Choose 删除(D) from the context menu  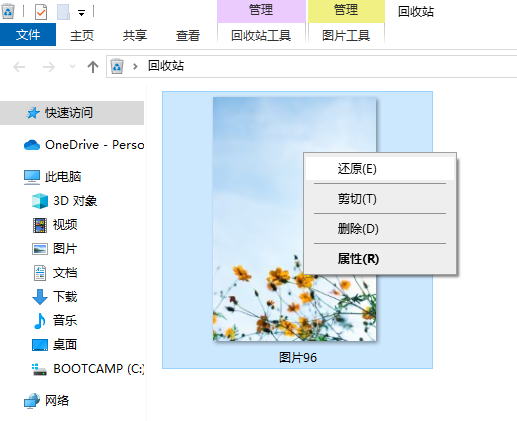point(380,229)
